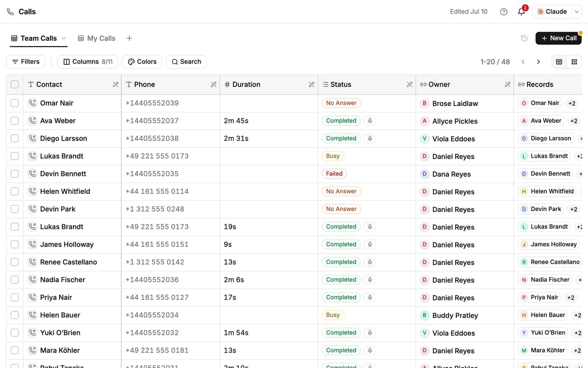Click Busy status tag in Helen Bauer row
588x368 pixels.
click(333, 315)
